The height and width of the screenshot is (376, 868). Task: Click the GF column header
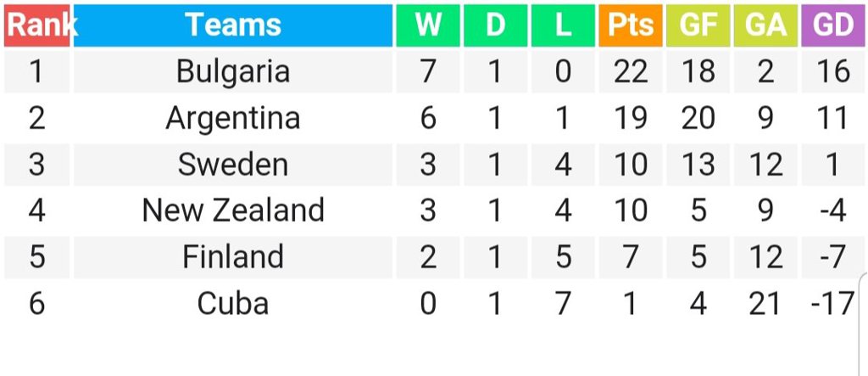(x=698, y=25)
